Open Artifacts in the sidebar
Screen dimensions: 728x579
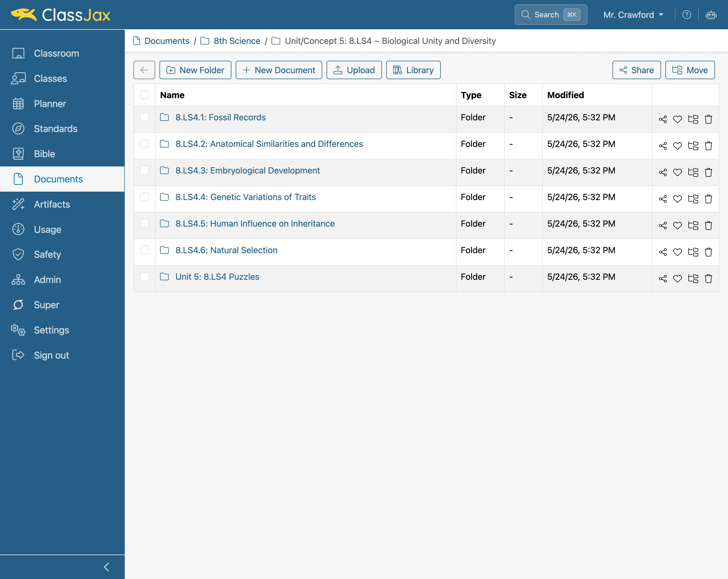tap(62, 204)
